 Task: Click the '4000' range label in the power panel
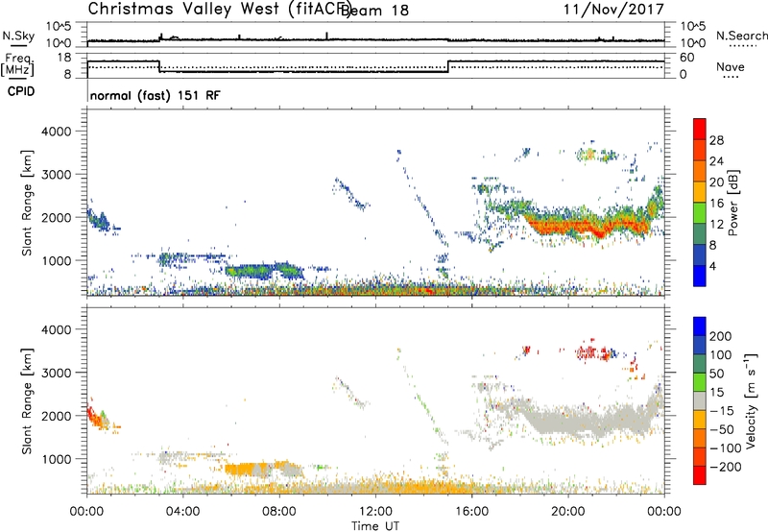[x=57, y=132]
